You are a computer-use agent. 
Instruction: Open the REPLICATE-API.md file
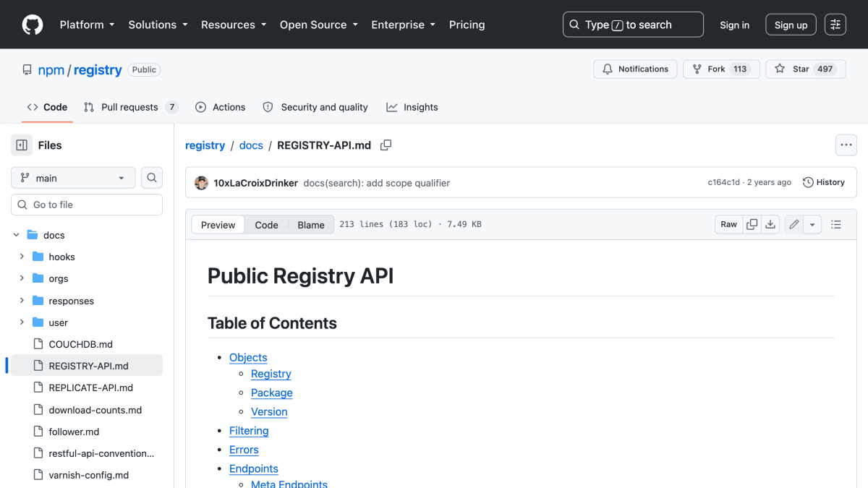[x=91, y=388]
